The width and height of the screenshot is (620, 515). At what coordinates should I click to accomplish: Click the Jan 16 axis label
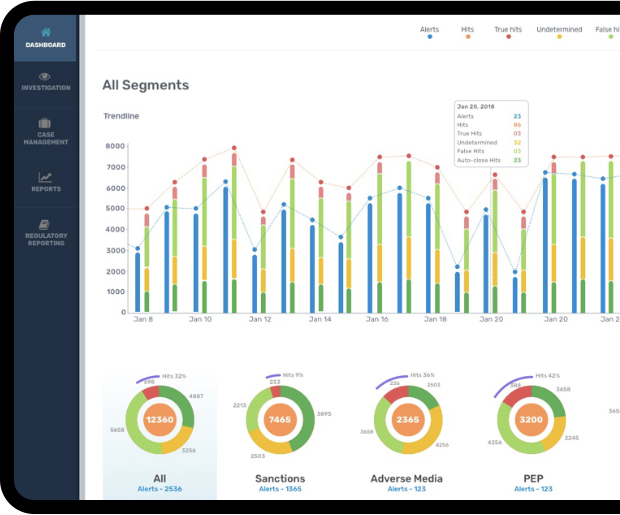point(377,319)
